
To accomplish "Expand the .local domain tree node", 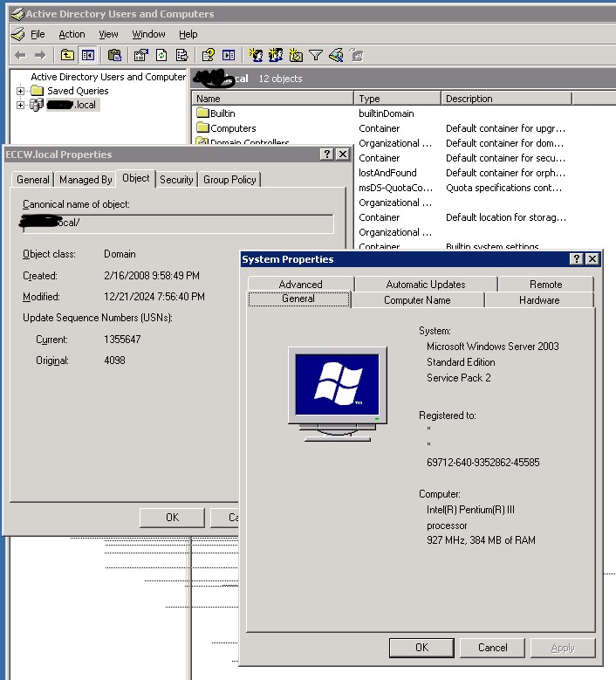I will tap(21, 106).
